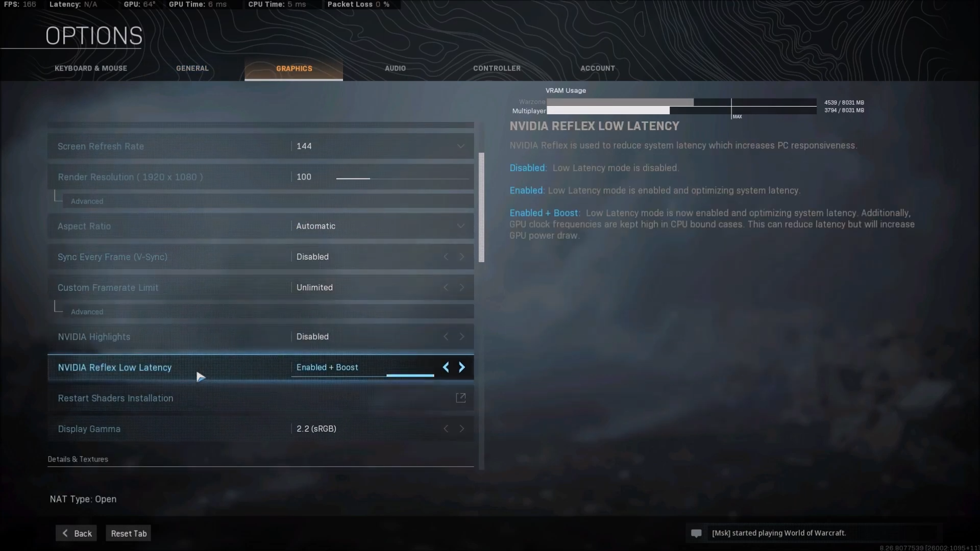The width and height of the screenshot is (980, 551).
Task: Click the left arrow for NVIDIA Reflex Low Latency
Action: [x=446, y=367]
